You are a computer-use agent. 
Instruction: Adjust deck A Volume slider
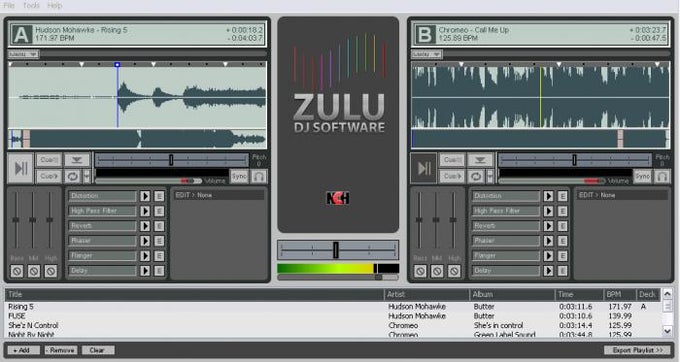tap(148, 181)
